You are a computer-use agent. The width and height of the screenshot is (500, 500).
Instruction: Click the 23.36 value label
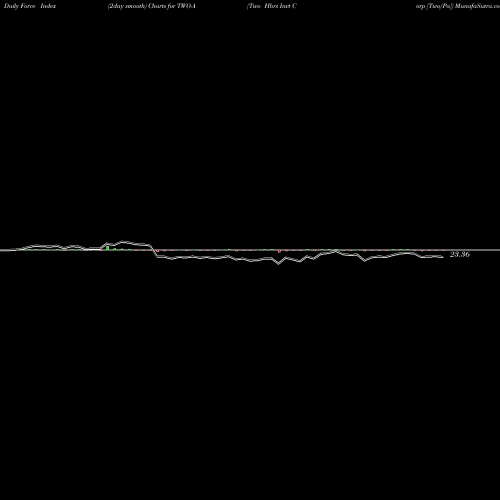point(460,254)
